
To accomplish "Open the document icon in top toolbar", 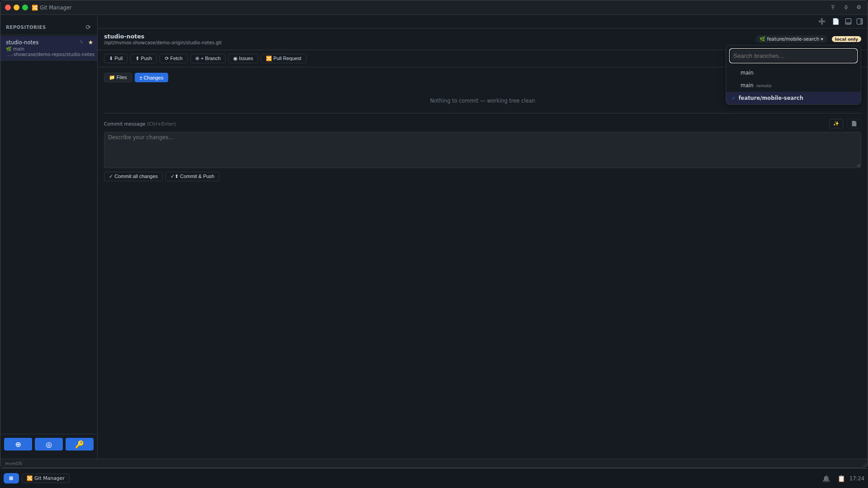I will [836, 21].
